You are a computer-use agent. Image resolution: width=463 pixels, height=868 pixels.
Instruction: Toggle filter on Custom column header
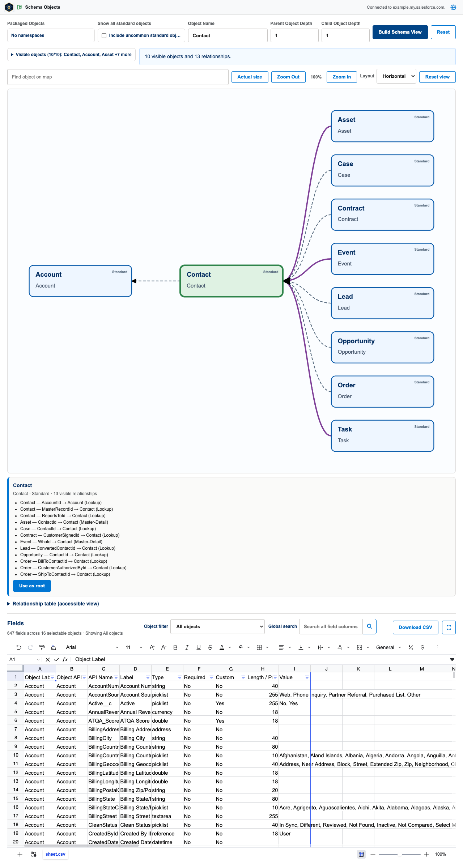243,677
